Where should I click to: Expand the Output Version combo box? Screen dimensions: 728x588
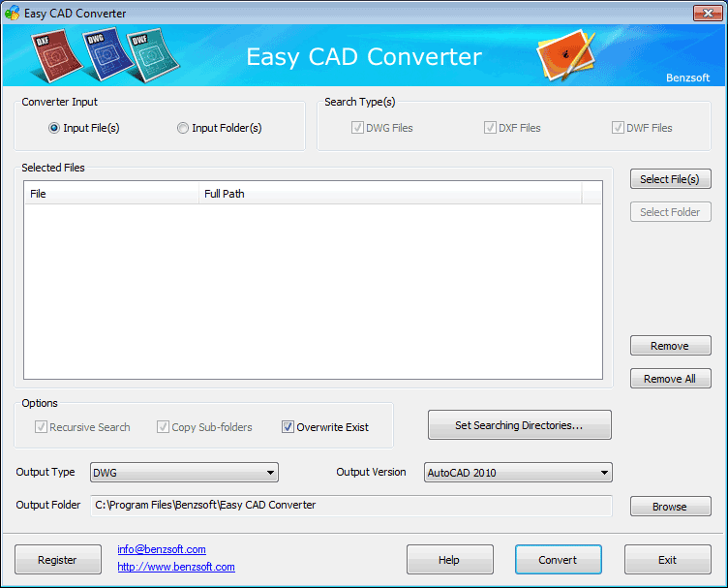(518, 473)
